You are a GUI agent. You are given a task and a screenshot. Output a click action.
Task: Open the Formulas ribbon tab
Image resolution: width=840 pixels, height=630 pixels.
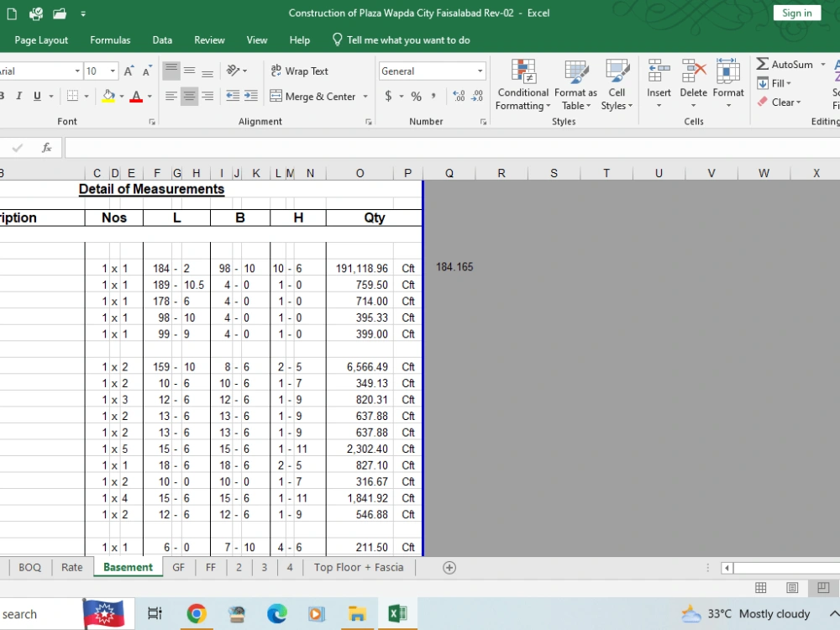110,40
